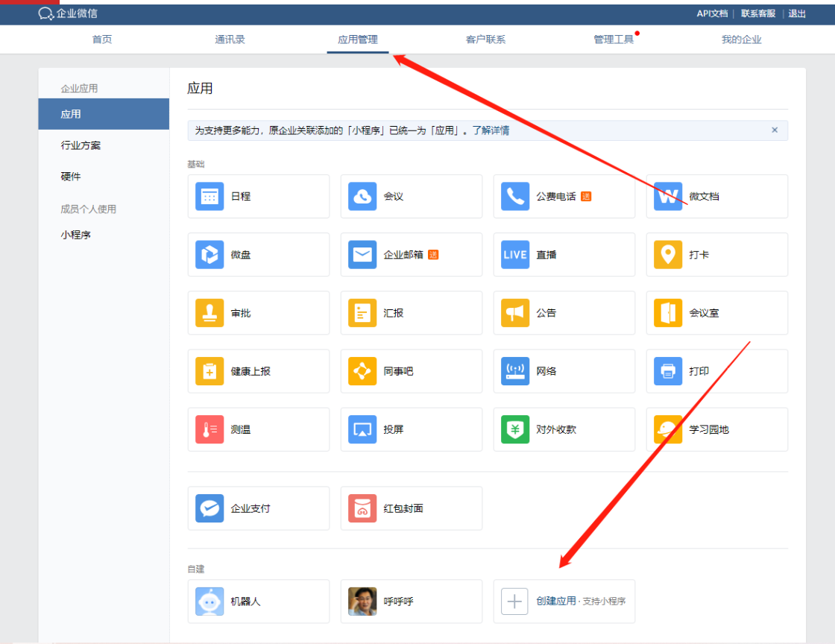Open the 日程 calendar app icon
This screenshot has height=644, width=835.
coord(209,196)
